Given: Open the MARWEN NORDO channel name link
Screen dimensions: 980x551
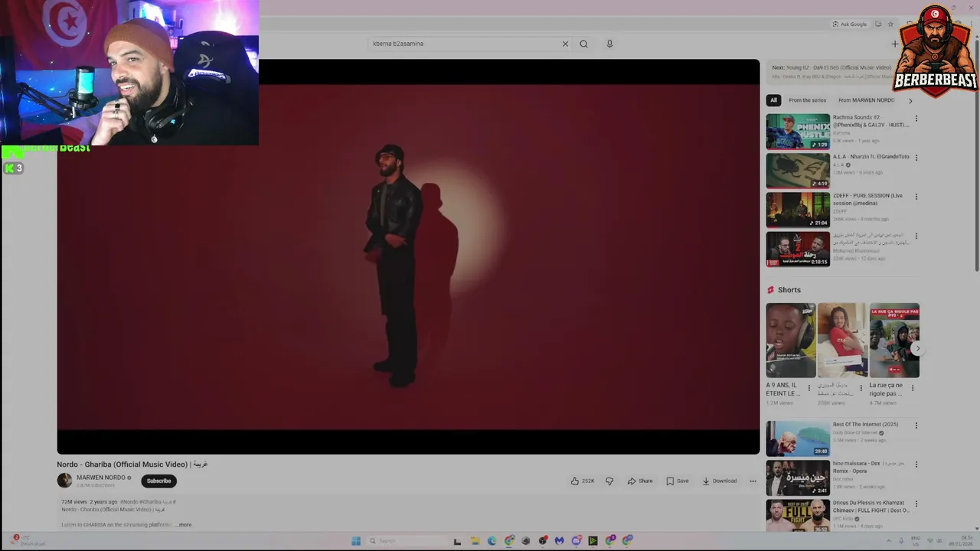Looking at the screenshot, I should pos(100,478).
